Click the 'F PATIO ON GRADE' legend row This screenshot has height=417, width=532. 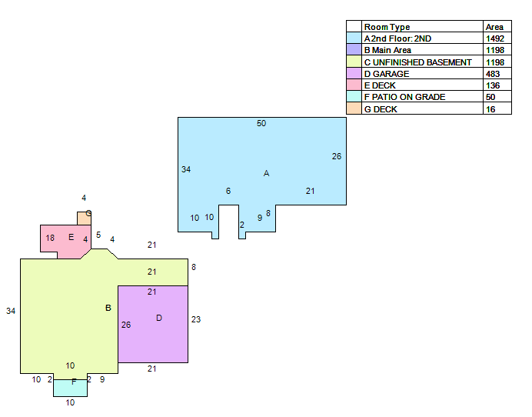click(429, 96)
